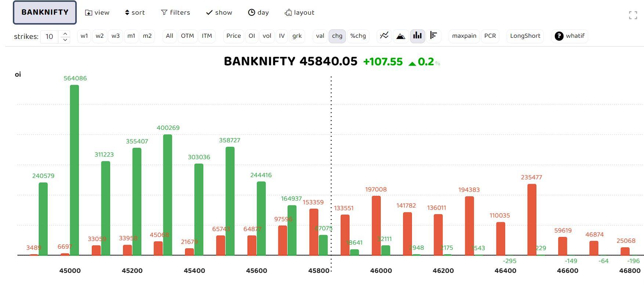Switch to vertical bar chart icon
The height and width of the screenshot is (285, 644).
417,36
